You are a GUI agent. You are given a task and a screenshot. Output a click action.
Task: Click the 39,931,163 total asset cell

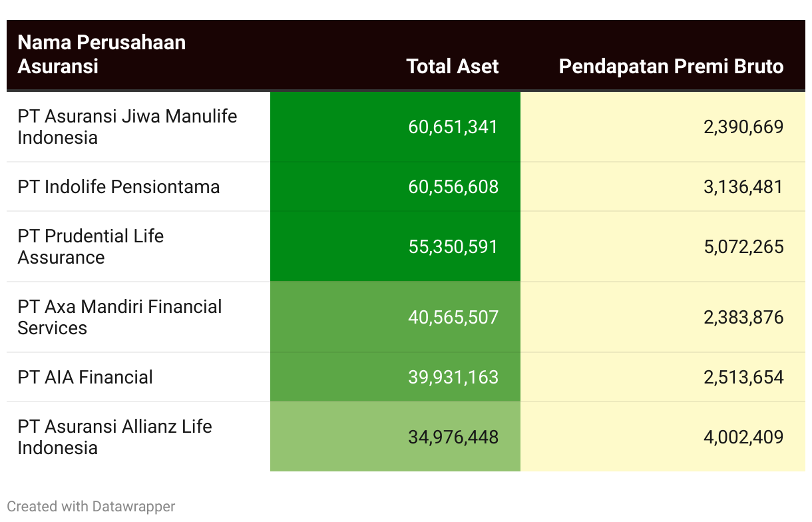click(453, 377)
